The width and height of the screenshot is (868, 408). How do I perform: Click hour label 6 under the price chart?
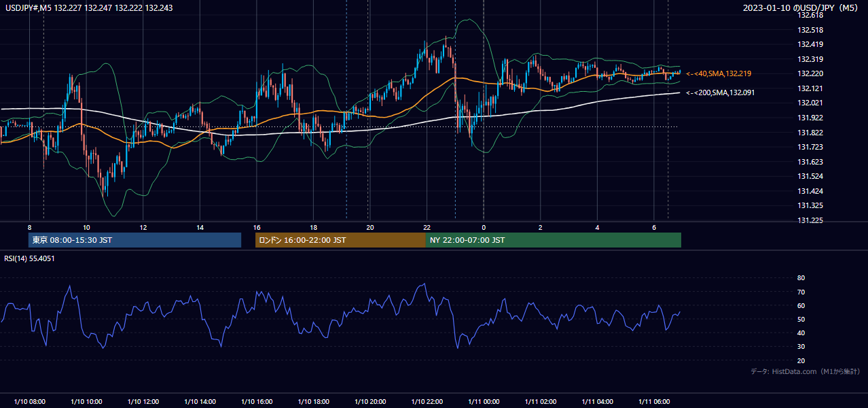(x=653, y=227)
